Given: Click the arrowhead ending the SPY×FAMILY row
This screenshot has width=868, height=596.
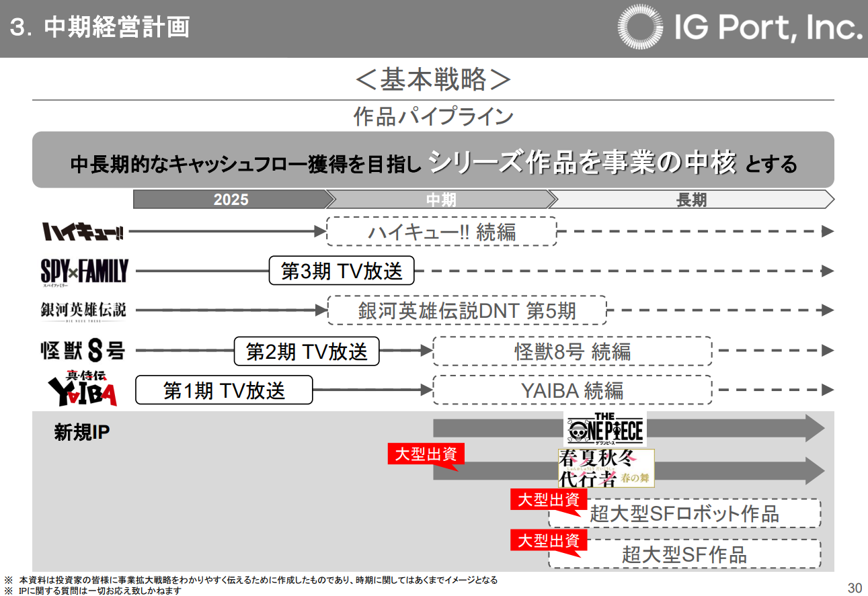Looking at the screenshot, I should (828, 271).
